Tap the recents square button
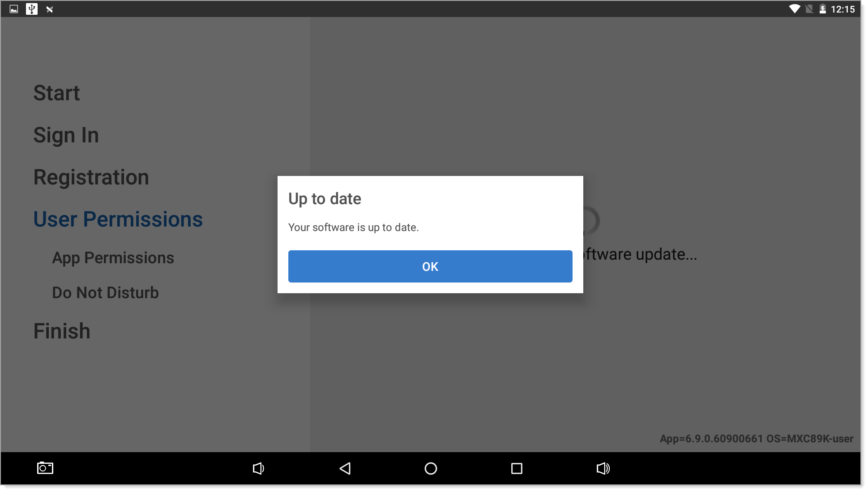 517,467
